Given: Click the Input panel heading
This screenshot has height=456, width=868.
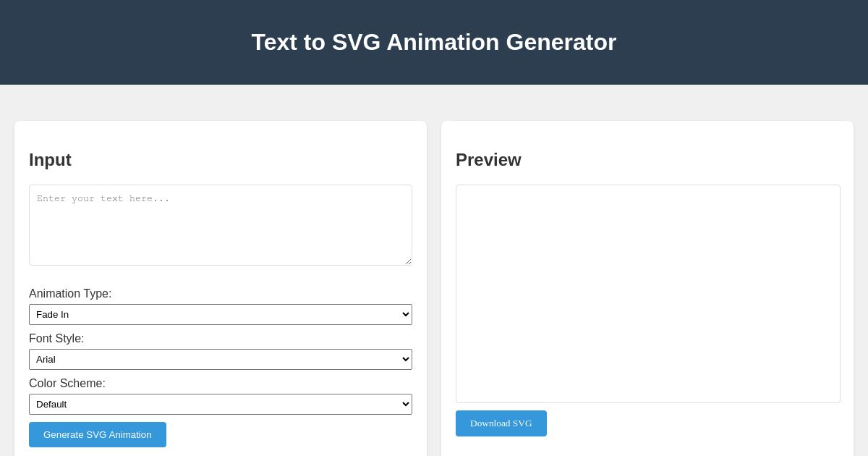Looking at the screenshot, I should 50,160.
